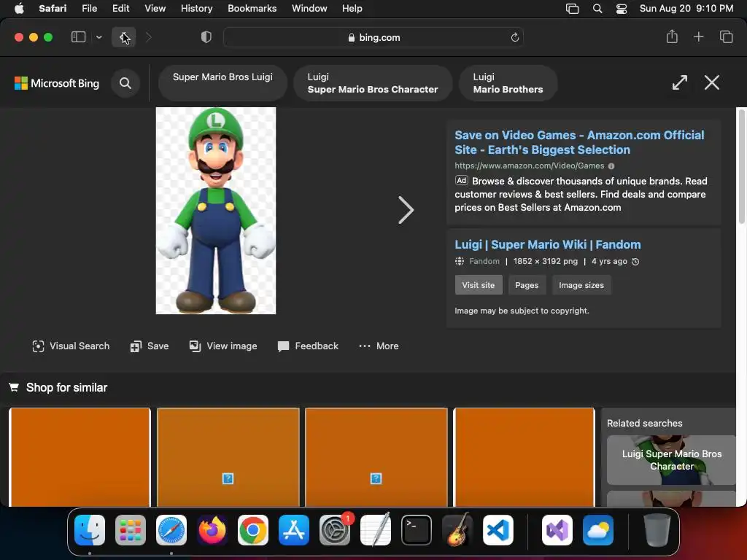Viewport: 747px width, 560px height.
Task: Open a new tab with plus icon
Action: [698, 36]
